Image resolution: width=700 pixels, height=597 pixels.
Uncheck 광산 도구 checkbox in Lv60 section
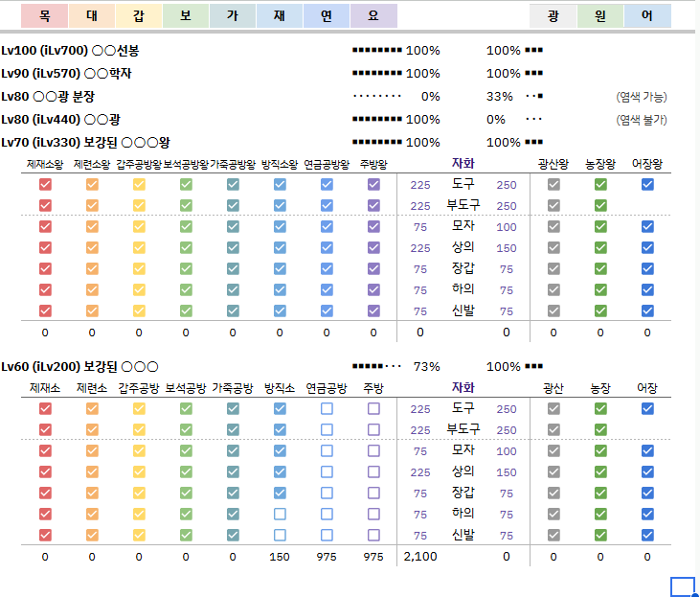(553, 409)
